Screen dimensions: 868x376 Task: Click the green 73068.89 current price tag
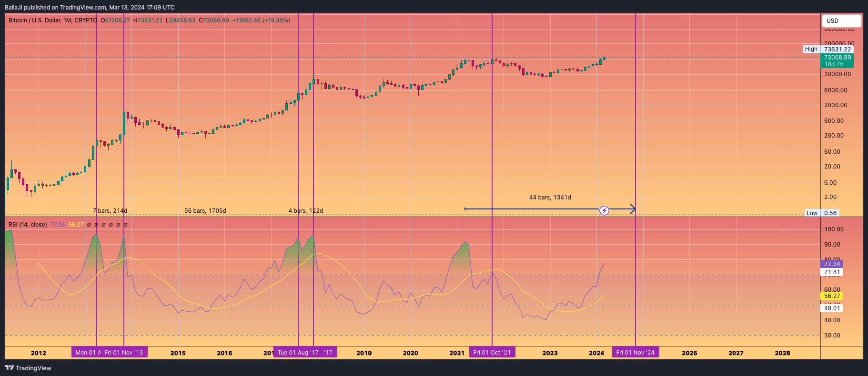pyautogui.click(x=837, y=57)
